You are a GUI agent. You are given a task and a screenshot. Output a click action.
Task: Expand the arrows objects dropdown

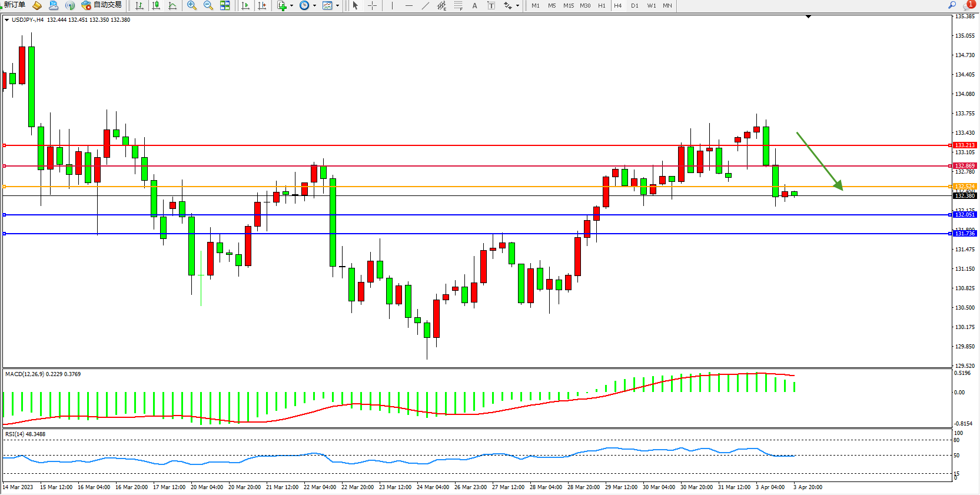click(x=517, y=6)
